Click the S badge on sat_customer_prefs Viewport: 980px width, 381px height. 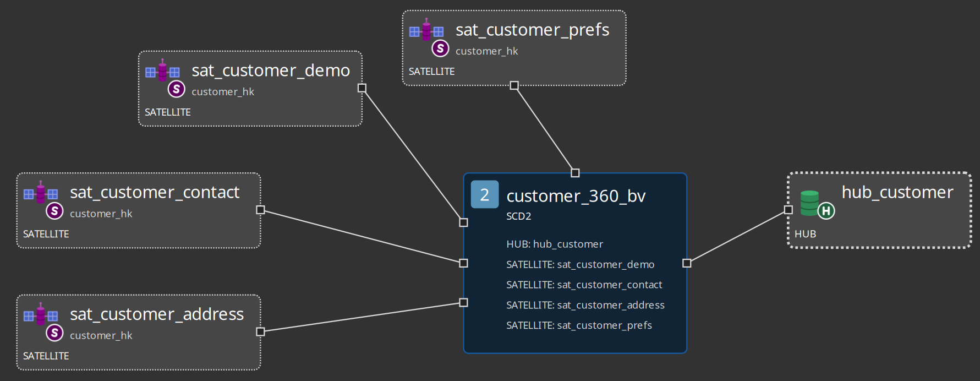440,48
